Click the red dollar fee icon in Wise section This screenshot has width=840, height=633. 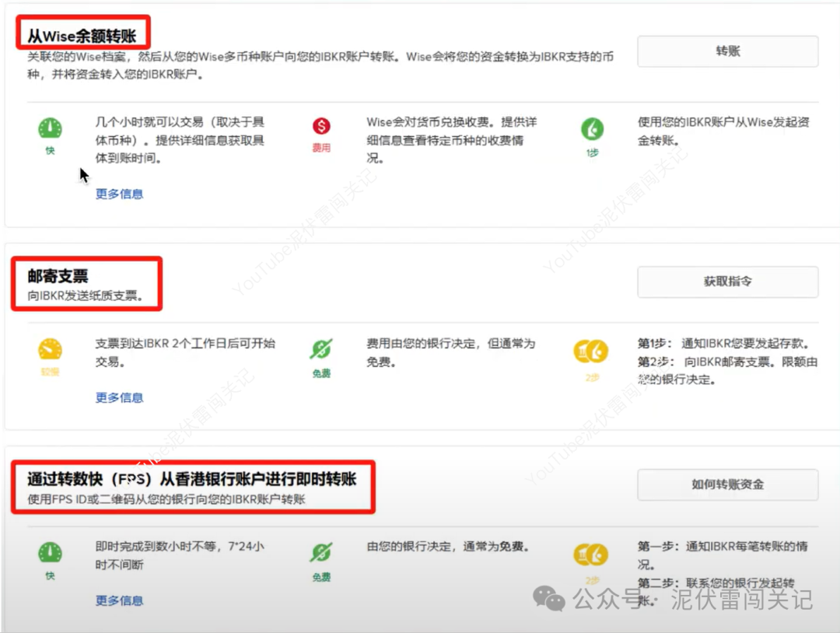(321, 124)
